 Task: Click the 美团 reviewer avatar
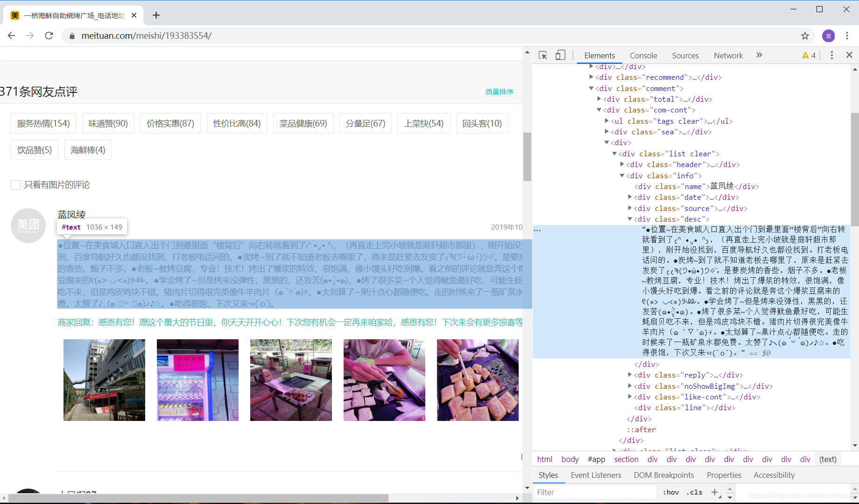(28, 225)
